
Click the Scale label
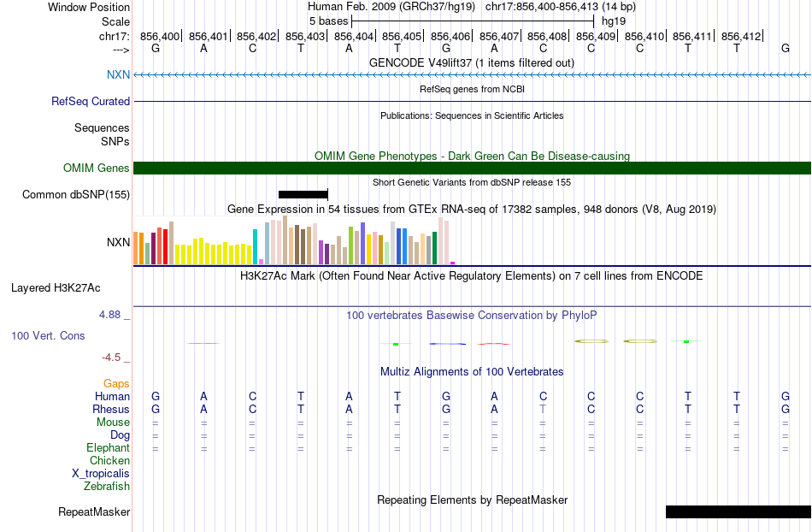(116, 21)
